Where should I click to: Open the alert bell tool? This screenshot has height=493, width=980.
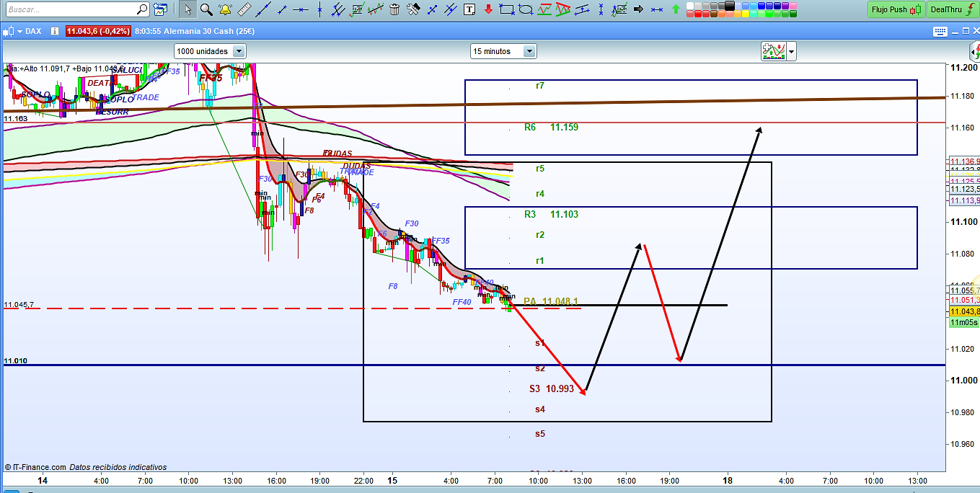pos(225,9)
